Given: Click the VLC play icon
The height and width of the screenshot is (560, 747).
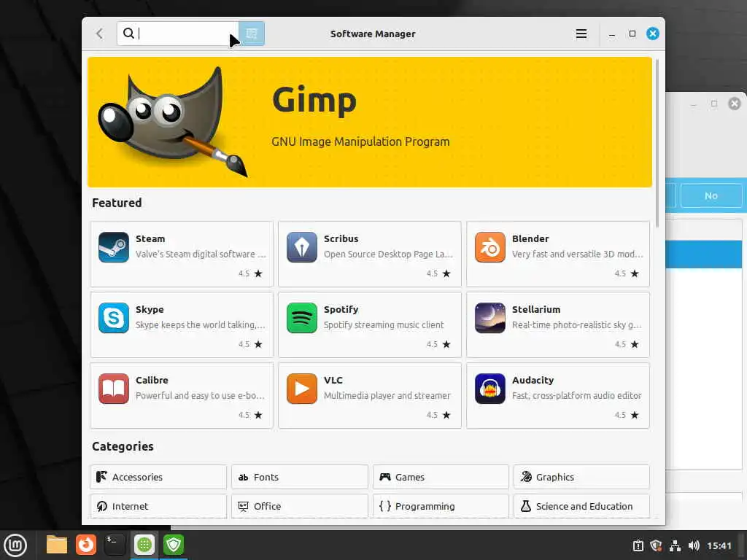Looking at the screenshot, I should [301, 389].
